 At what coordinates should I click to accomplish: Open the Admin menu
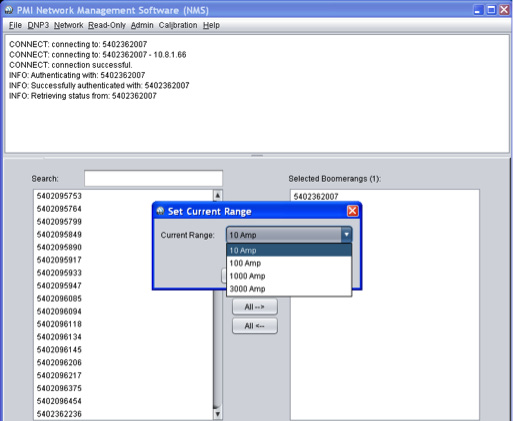[142, 25]
